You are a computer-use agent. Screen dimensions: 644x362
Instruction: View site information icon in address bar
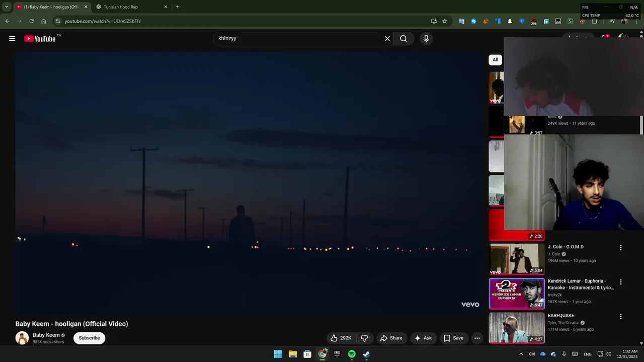(x=58, y=21)
